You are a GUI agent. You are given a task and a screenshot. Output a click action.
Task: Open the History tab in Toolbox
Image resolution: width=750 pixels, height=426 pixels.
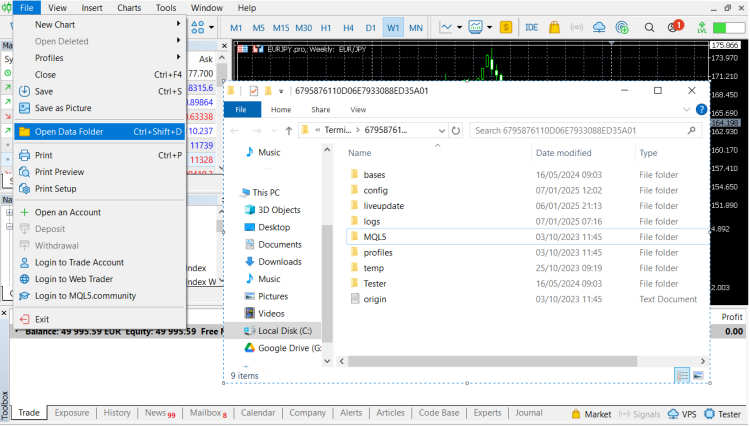point(117,413)
